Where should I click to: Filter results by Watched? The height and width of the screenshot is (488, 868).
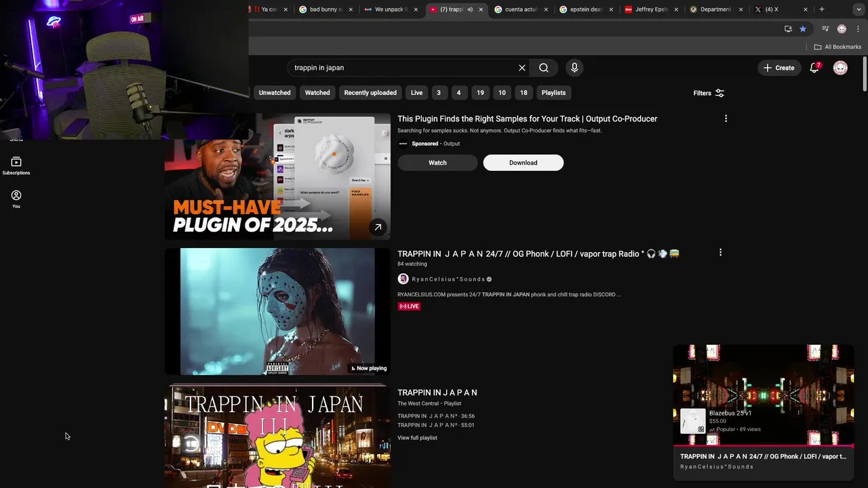pos(317,93)
